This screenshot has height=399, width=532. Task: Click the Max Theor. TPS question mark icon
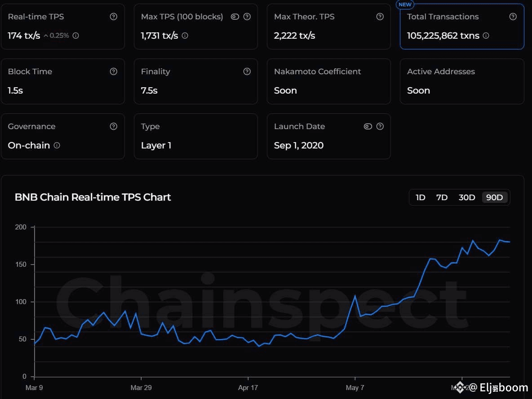pyautogui.click(x=380, y=16)
